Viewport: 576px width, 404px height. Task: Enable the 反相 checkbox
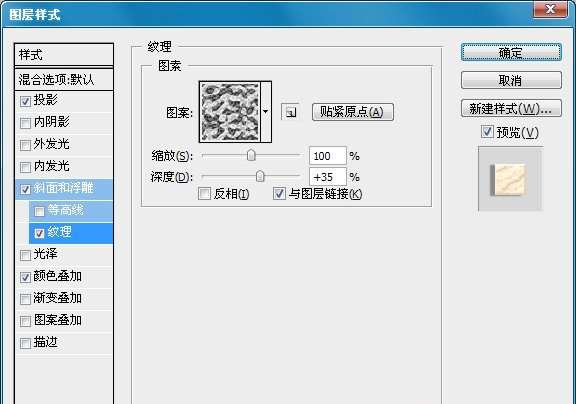[204, 194]
